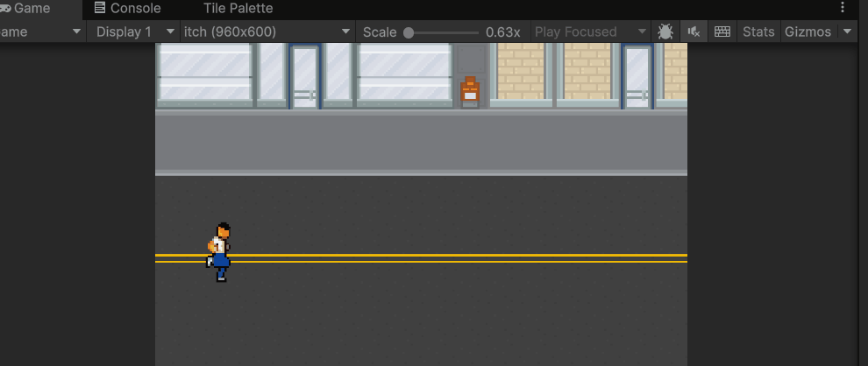Click the player character sprite
The height and width of the screenshot is (366, 868).
(x=219, y=252)
